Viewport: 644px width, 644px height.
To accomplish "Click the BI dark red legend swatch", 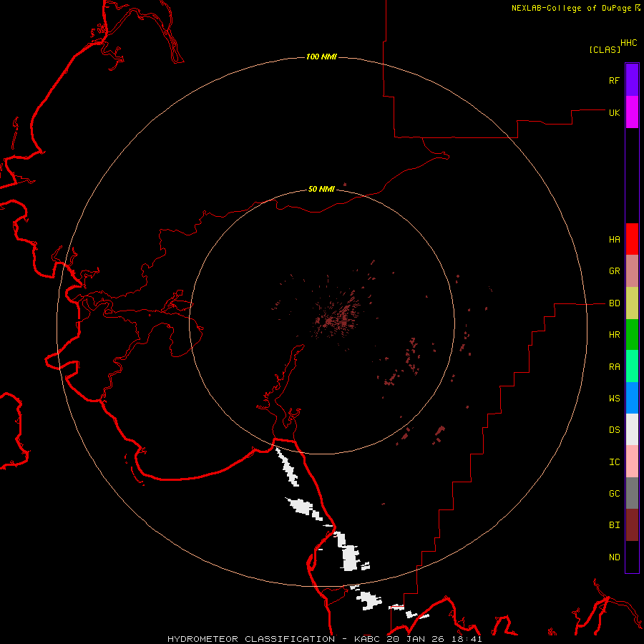I will click(632, 525).
